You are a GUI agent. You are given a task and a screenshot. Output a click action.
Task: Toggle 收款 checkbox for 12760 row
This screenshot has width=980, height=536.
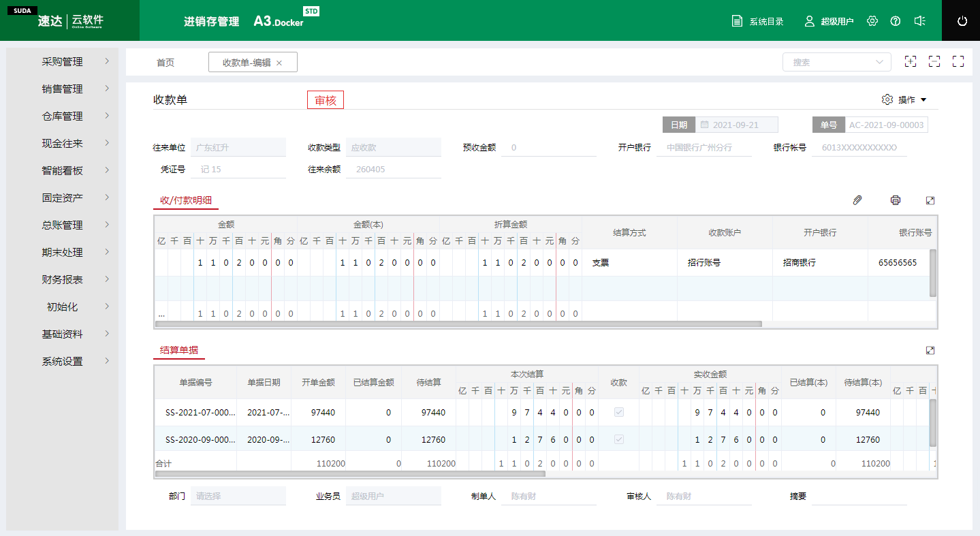618,439
